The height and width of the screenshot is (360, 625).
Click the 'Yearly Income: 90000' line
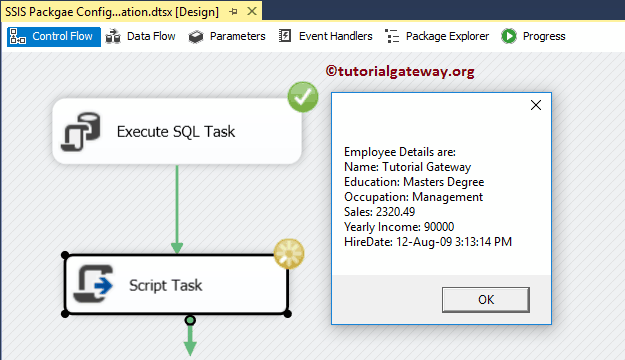point(399,227)
